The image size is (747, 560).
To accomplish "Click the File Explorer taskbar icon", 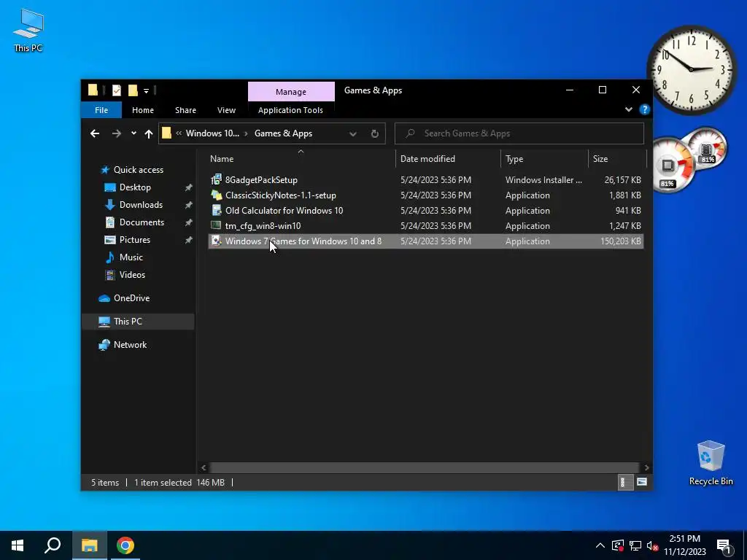I will click(89, 545).
